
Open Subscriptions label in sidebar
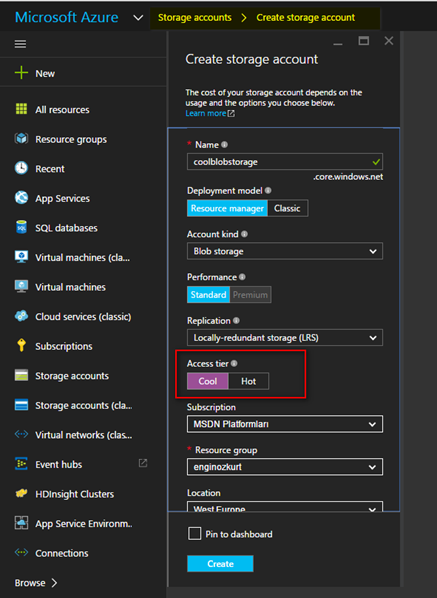pos(64,346)
